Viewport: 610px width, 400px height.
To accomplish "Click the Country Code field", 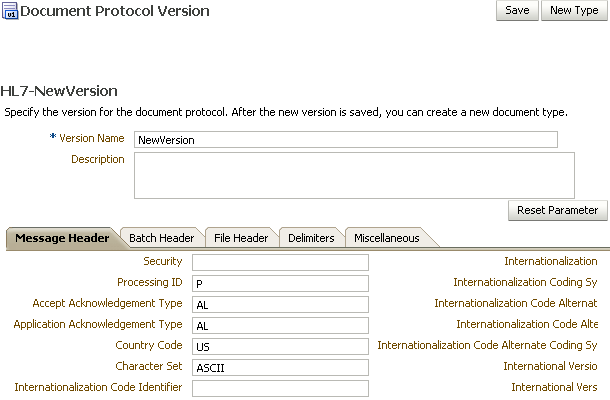I will click(x=280, y=346).
